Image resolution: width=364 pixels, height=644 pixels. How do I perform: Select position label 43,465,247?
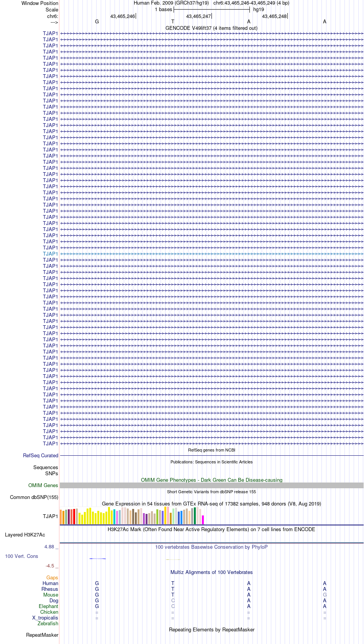coord(198,16)
